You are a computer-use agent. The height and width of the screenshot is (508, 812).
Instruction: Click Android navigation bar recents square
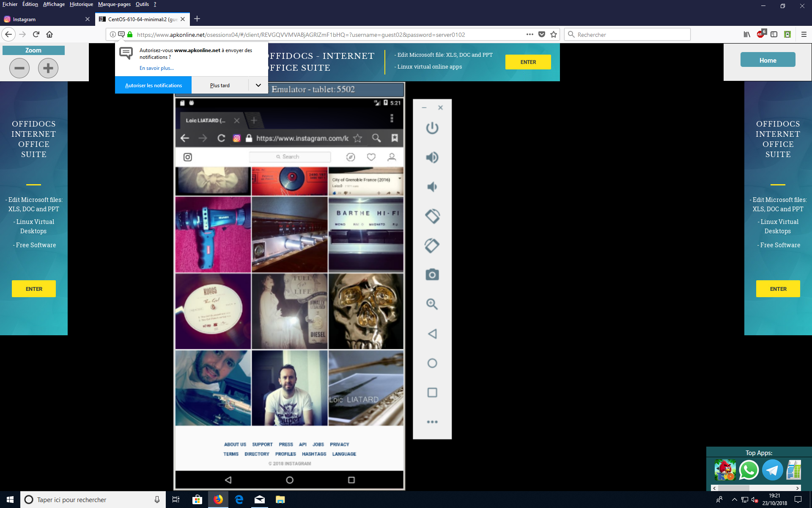pos(351,480)
